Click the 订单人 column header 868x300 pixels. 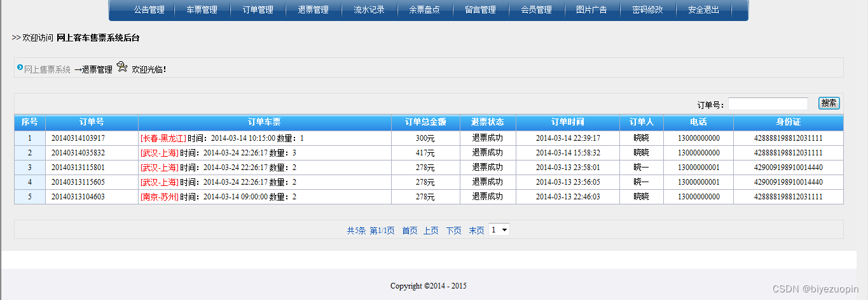[642, 122]
